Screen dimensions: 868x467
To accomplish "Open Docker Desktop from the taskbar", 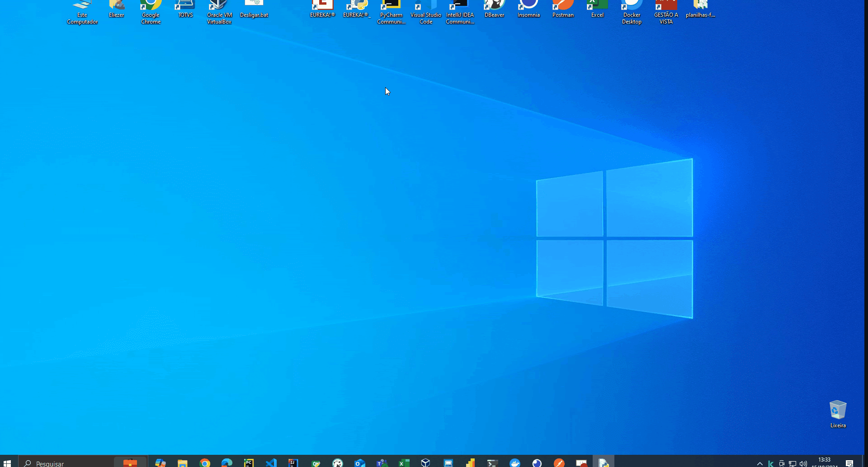I will 515,462.
